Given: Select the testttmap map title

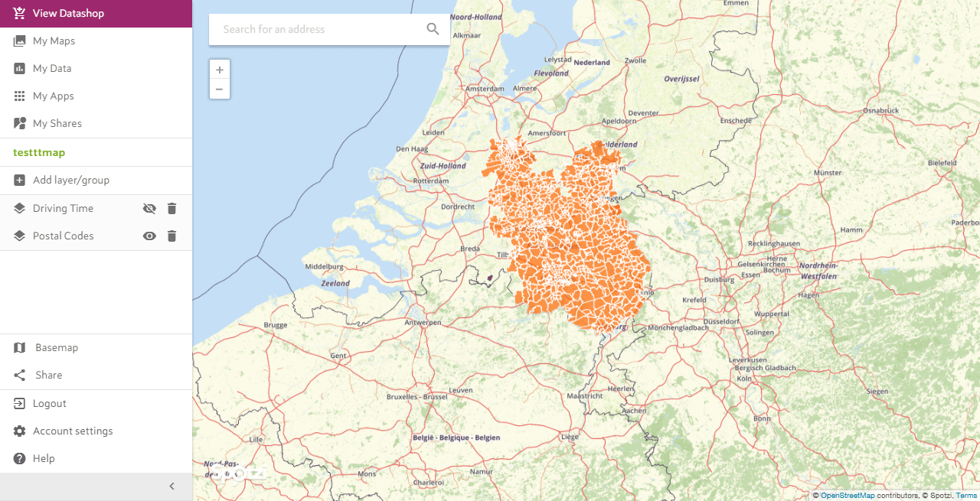Looking at the screenshot, I should [x=39, y=152].
